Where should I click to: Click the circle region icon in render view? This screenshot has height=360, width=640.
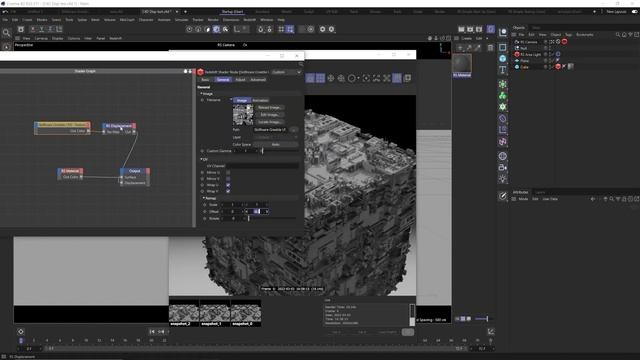click(x=351, y=78)
